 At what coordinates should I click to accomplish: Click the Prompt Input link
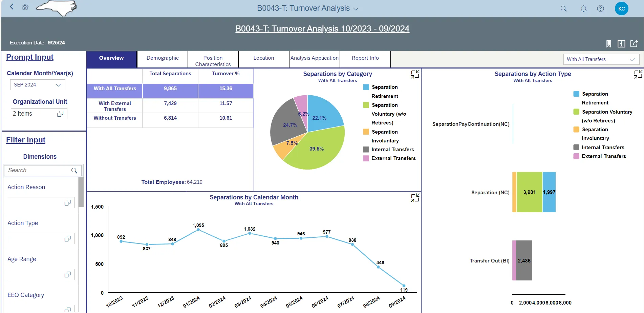pyautogui.click(x=30, y=57)
